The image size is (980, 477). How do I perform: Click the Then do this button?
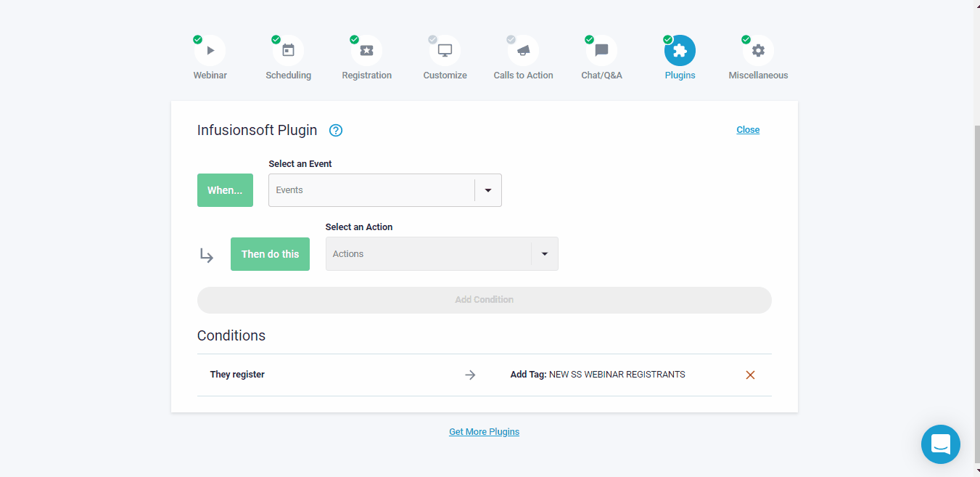(x=270, y=254)
